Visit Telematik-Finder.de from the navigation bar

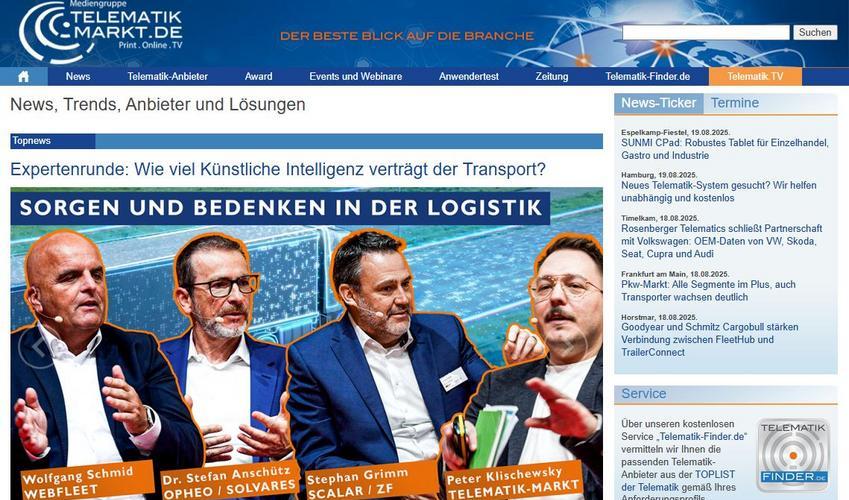pos(648,76)
